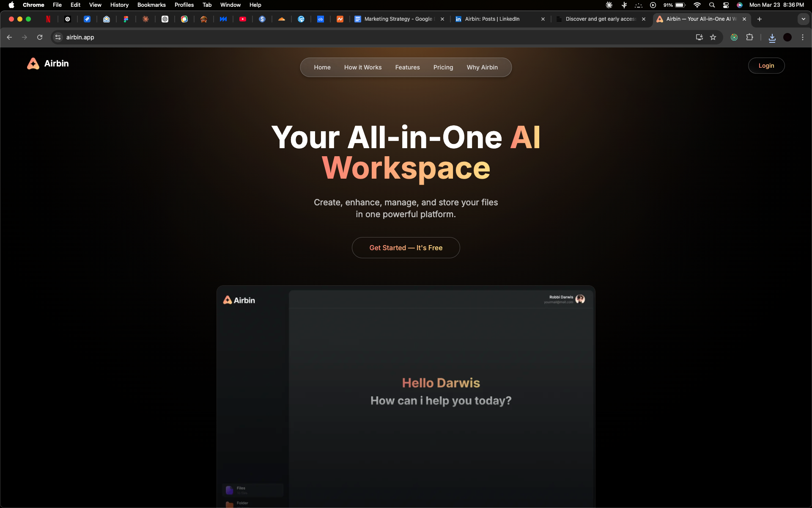Open the pinned orange squiggle tab
The height and width of the screenshot is (508, 812).
click(x=340, y=19)
